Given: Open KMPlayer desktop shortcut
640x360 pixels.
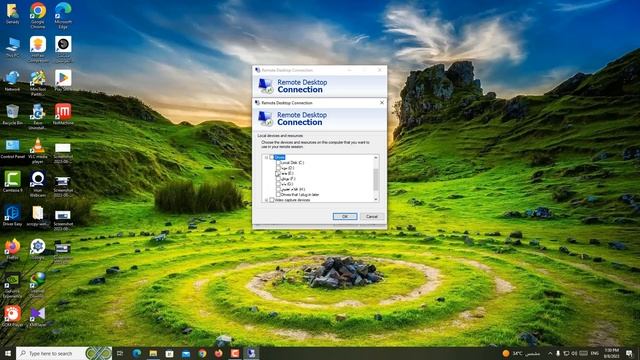Looking at the screenshot, I should [38, 316].
